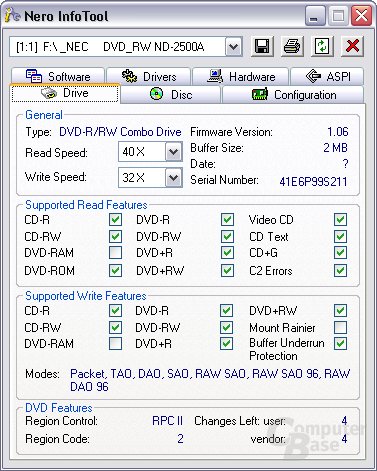Image resolution: width=377 pixels, height=471 pixels.
Task: Open the Hardware tab
Action: pos(241,76)
